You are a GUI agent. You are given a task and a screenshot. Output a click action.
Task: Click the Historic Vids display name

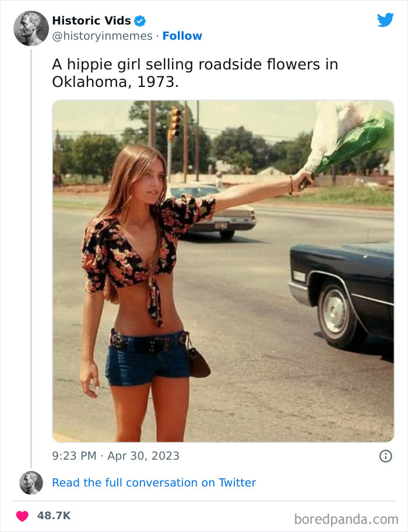92,20
